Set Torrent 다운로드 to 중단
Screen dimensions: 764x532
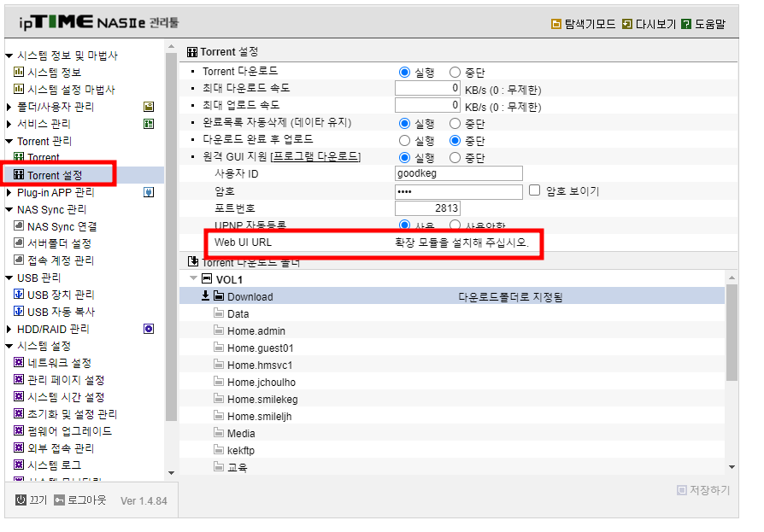coord(455,73)
